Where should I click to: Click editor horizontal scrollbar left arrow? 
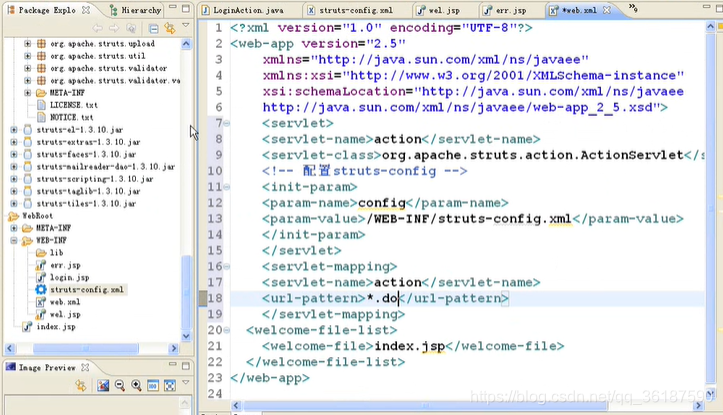(x=236, y=406)
